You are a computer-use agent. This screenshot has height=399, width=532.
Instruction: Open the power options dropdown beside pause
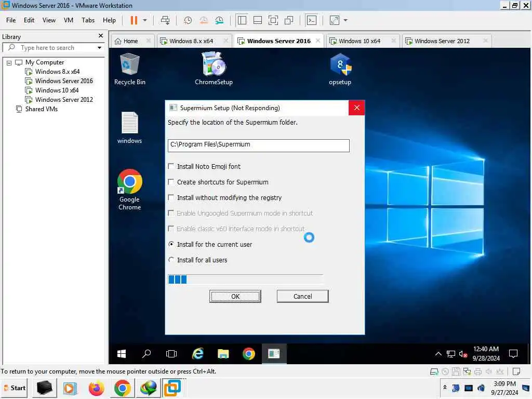[145, 20]
